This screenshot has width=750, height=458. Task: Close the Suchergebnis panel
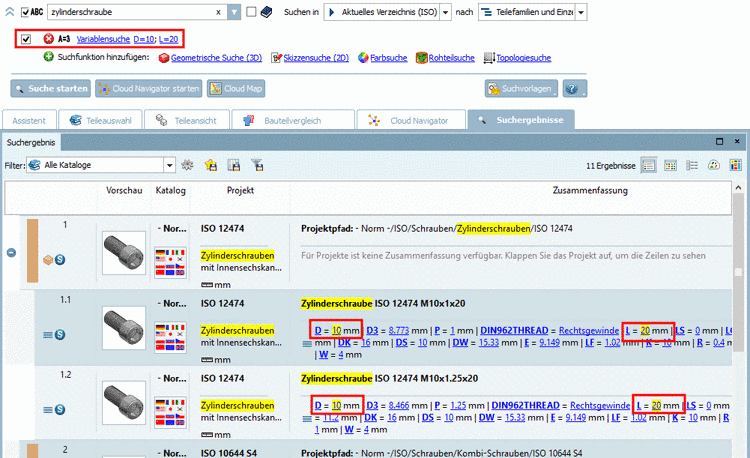coord(737,142)
